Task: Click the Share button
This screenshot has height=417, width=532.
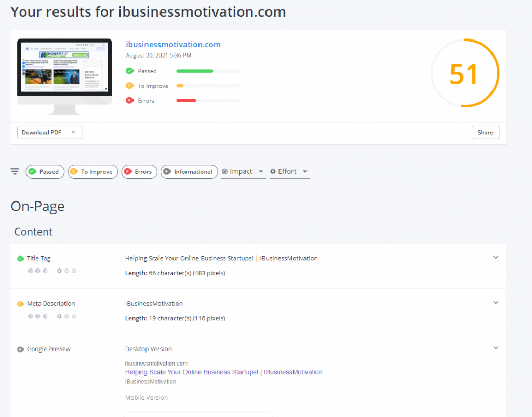Action: [486, 132]
